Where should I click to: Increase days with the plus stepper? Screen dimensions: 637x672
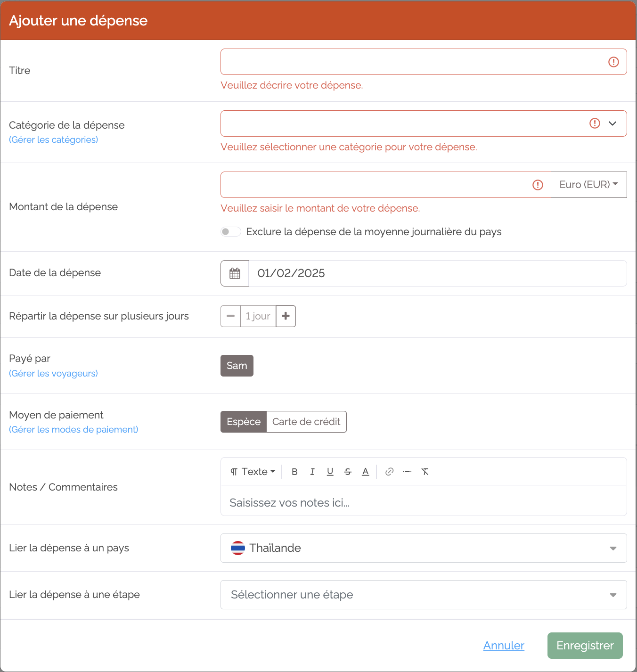click(x=286, y=316)
